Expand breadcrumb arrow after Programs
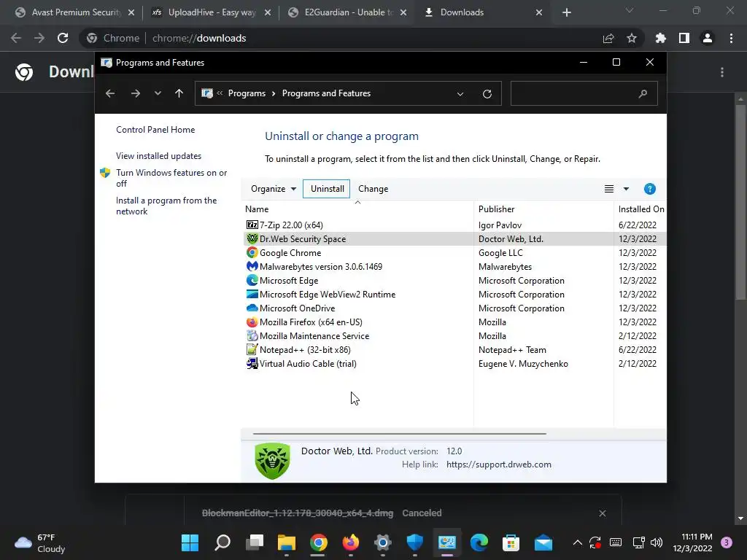The width and height of the screenshot is (747, 560). pyautogui.click(x=274, y=93)
